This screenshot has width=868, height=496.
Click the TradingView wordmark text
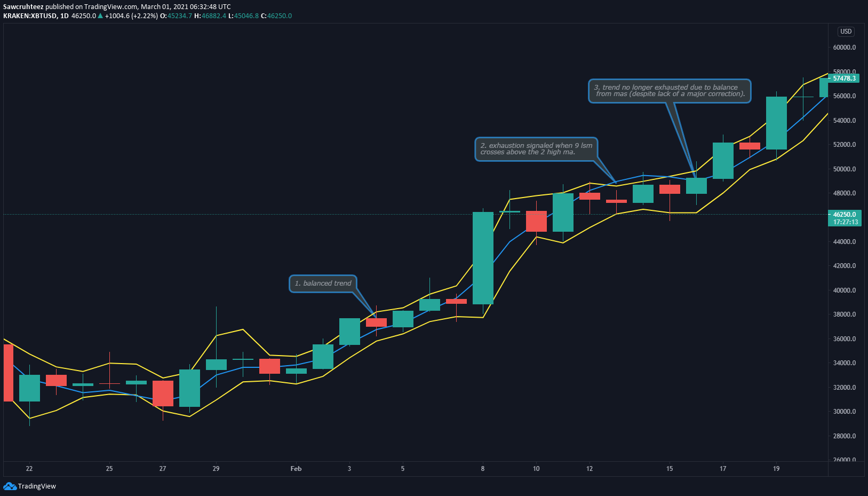[37, 486]
